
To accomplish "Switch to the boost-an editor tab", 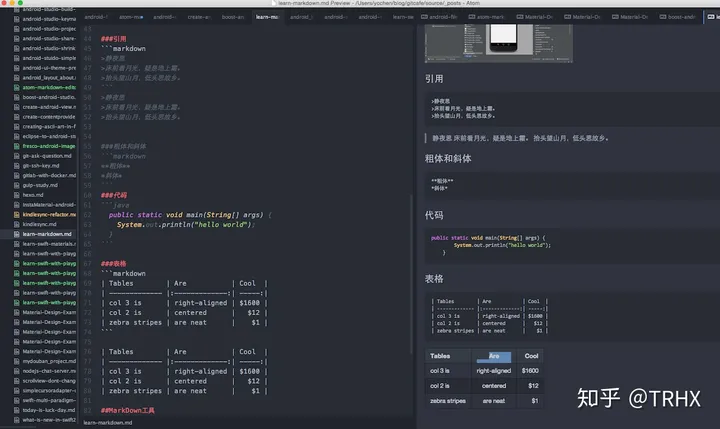I will click(x=233, y=17).
